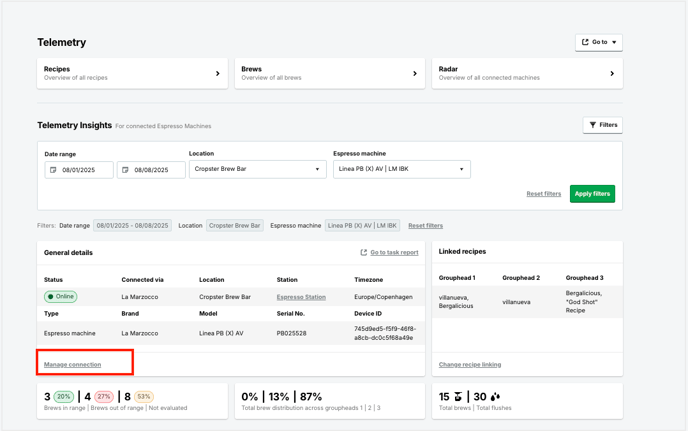Image resolution: width=688 pixels, height=431 pixels.
Task: Click the Grouphead 3 God Shot Recipe cell
Action: (584, 302)
